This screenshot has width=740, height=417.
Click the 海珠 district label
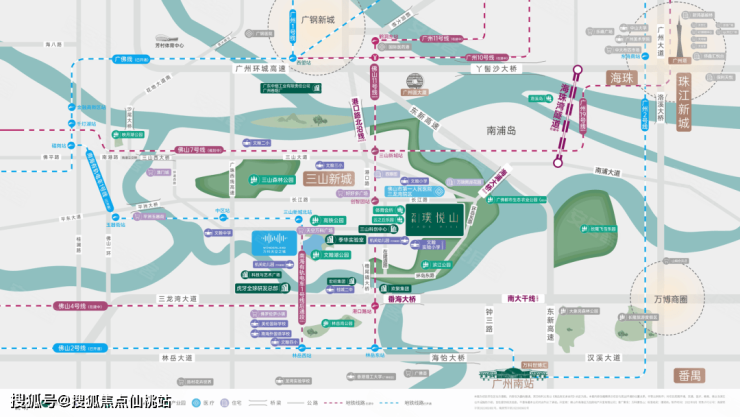click(622, 78)
